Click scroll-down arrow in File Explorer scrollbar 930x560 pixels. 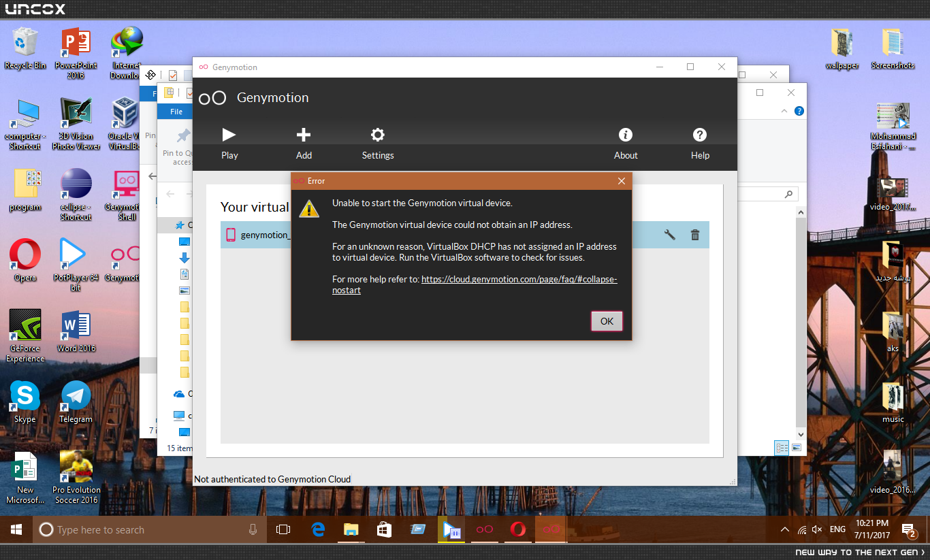[801, 434]
